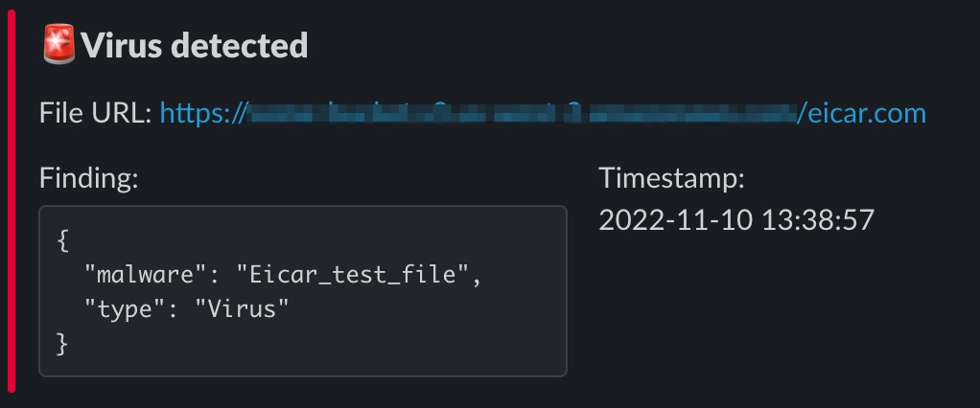Click the red siren emoji icon
Viewport: 980px width, 408px height.
(x=58, y=44)
